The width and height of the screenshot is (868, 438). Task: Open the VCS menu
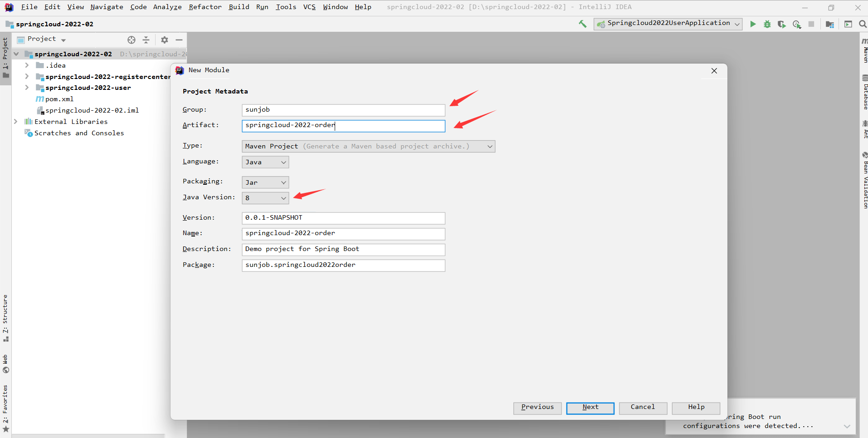[309, 7]
